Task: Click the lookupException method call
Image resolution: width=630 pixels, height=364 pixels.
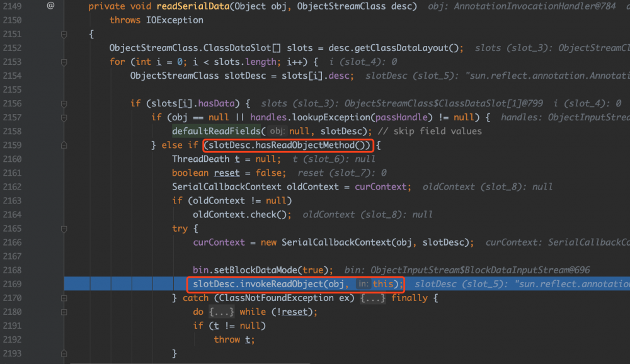Action: [331, 117]
